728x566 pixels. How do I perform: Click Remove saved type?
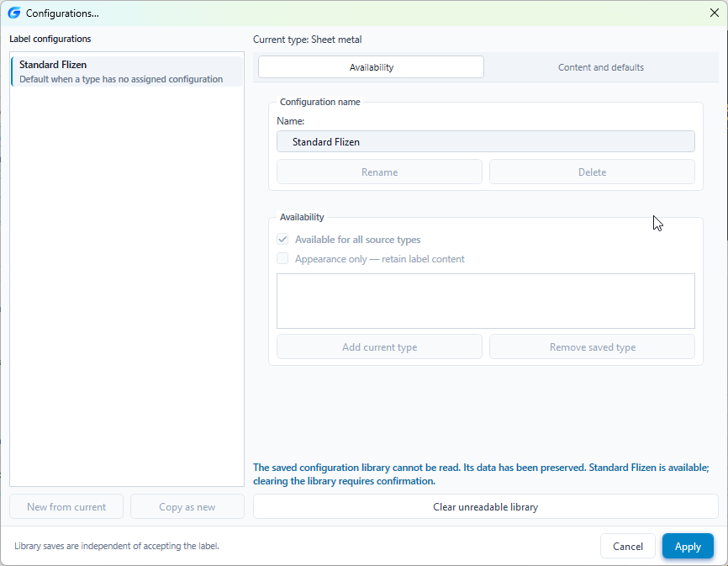[592, 346]
